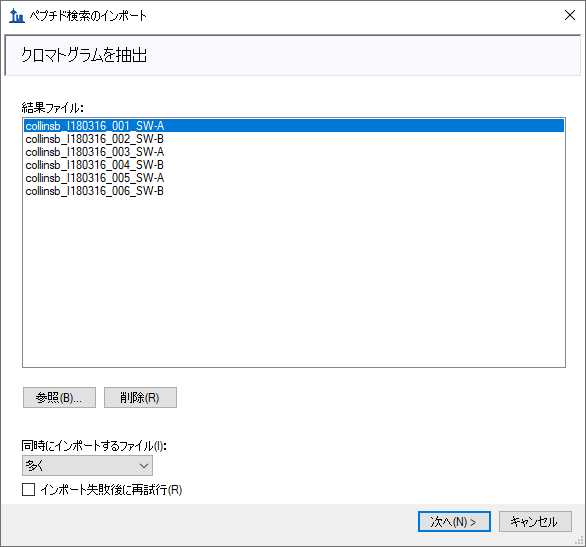
Task: Click the resize grip in dialog corner
Action: coord(579,541)
